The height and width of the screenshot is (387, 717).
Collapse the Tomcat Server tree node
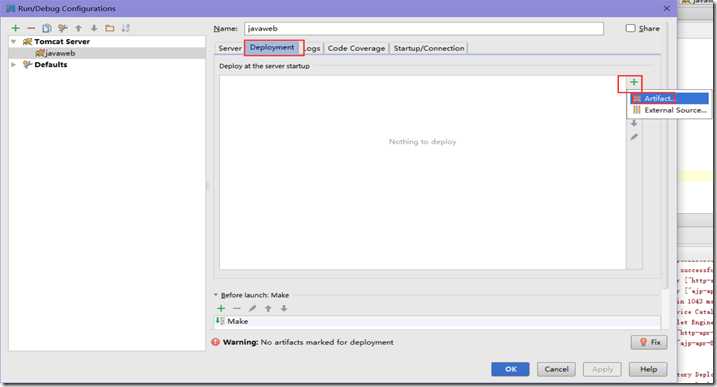[14, 42]
